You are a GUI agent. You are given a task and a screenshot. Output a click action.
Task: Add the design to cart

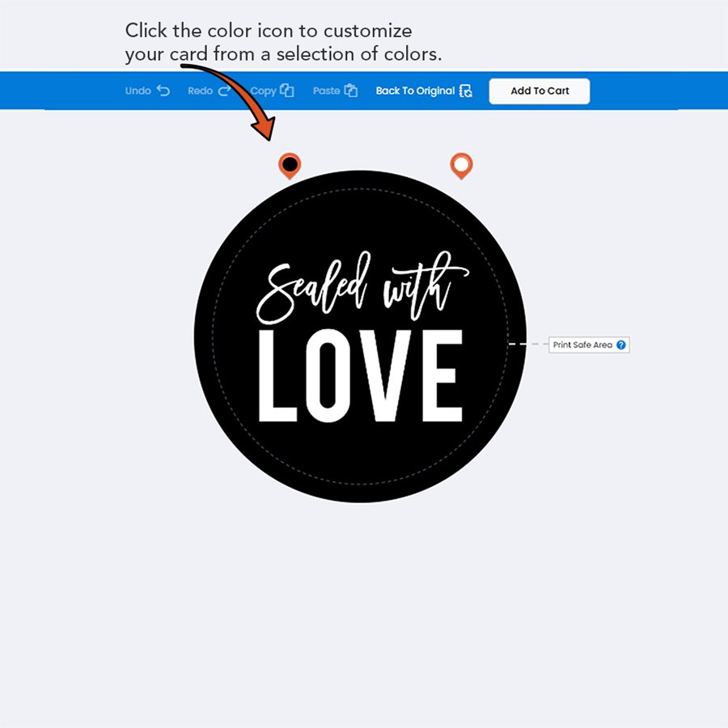540,91
